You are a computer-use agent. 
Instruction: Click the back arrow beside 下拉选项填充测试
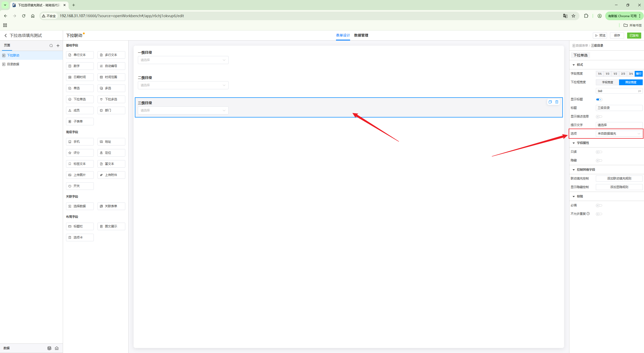click(6, 36)
